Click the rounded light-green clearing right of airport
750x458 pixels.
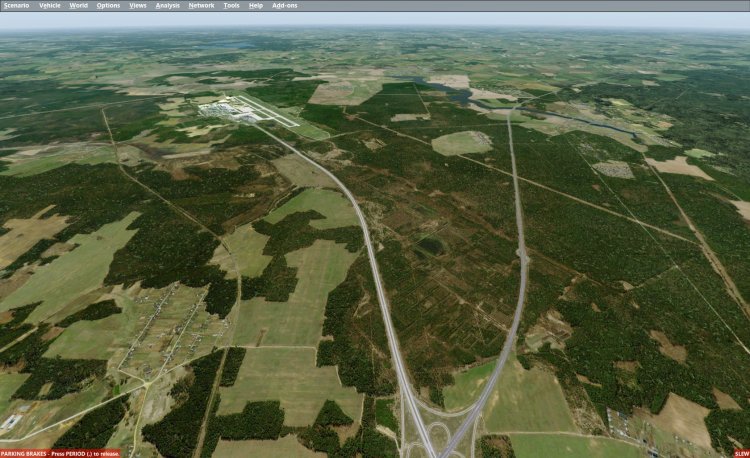pos(461,143)
